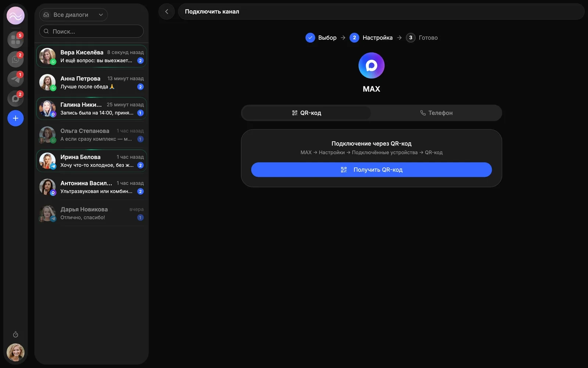Viewport: 588px width, 368px height.
Task: Focus the 'Поиск...' search field
Action: (x=91, y=31)
